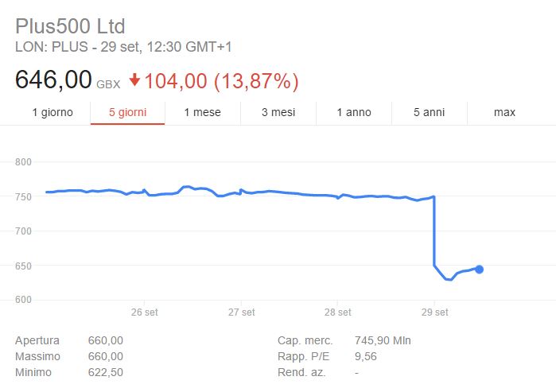Click the red down arrow icon
The image size is (556, 392).
[x=134, y=80]
